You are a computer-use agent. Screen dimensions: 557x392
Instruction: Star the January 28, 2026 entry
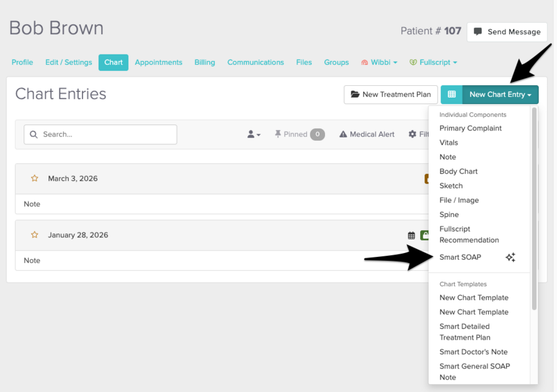coord(35,235)
